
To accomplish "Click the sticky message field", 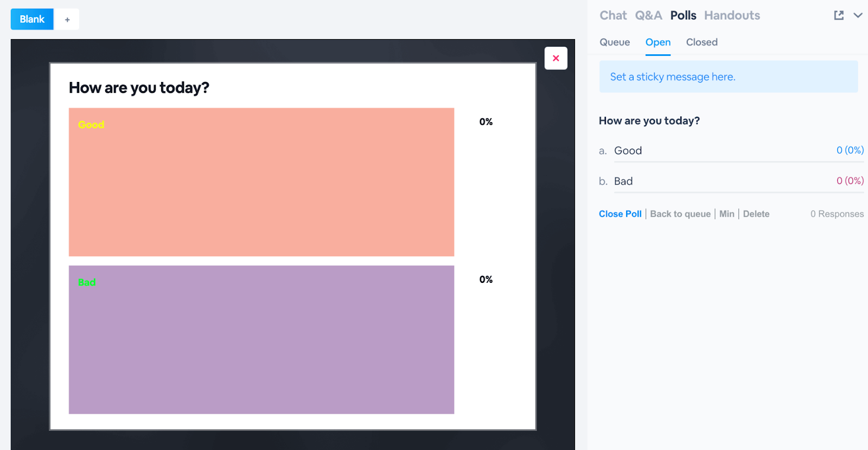I will click(x=728, y=77).
